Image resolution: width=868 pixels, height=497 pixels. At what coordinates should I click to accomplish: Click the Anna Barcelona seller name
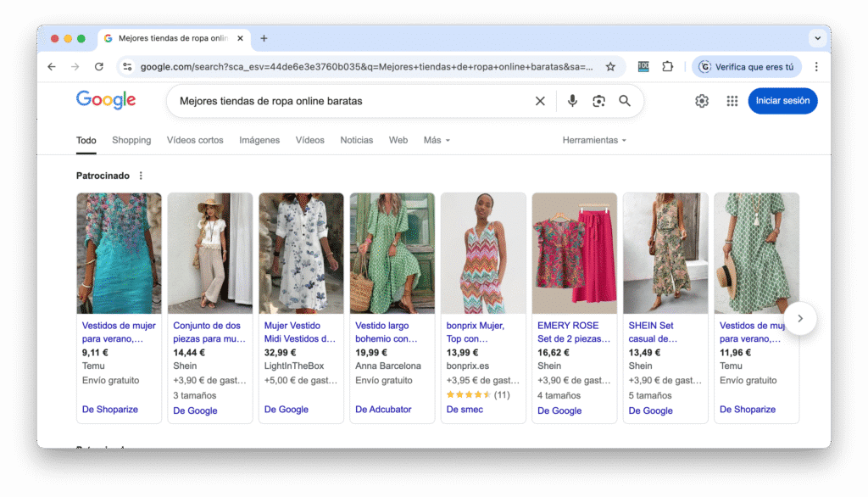click(388, 366)
